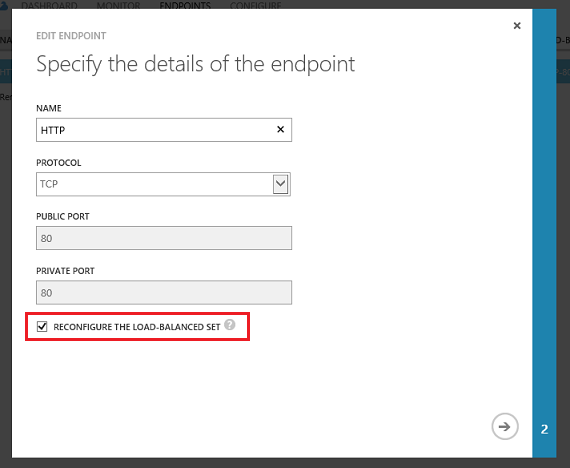This screenshot has height=468, width=570.
Task: Click the Edit Endpoint heading text
Action: (x=71, y=36)
